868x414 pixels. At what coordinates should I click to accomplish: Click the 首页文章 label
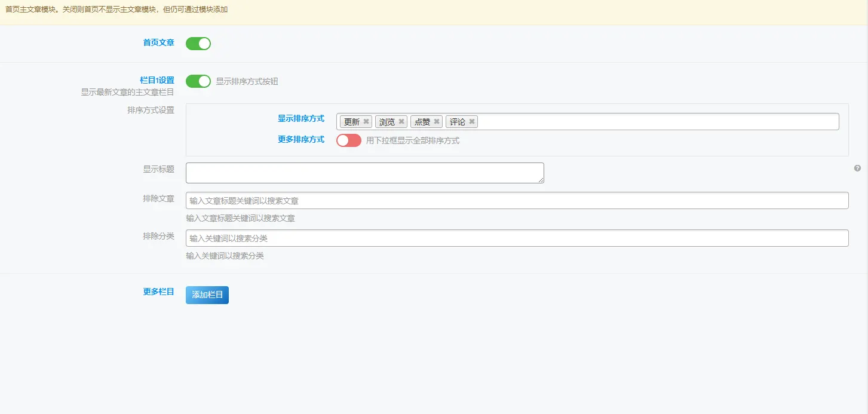(x=159, y=42)
